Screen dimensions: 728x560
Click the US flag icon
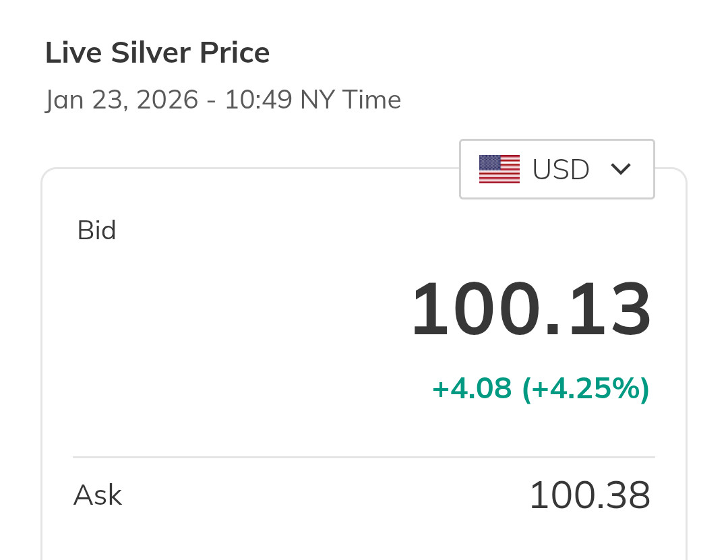(x=499, y=169)
